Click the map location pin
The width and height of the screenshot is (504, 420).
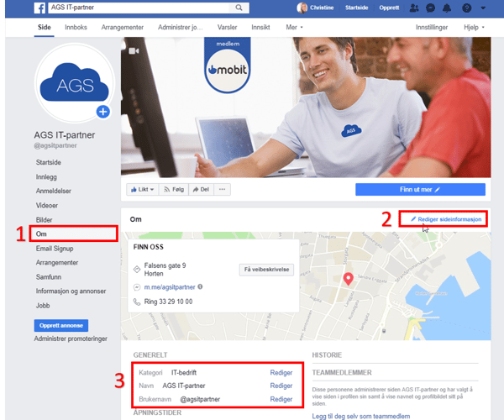[348, 279]
